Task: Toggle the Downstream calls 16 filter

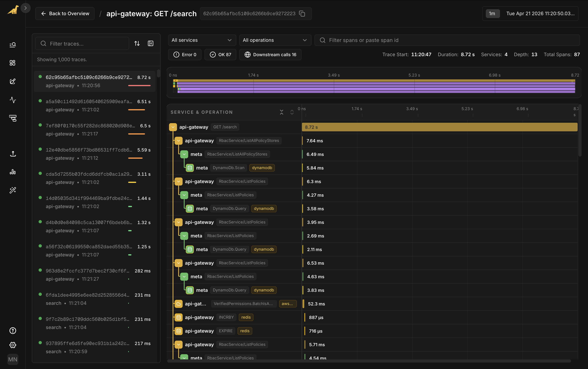Action: pos(270,55)
